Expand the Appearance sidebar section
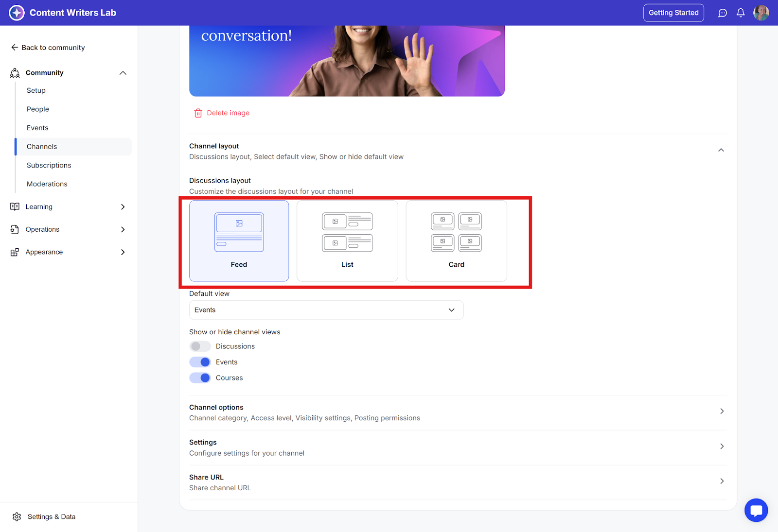 (x=123, y=252)
